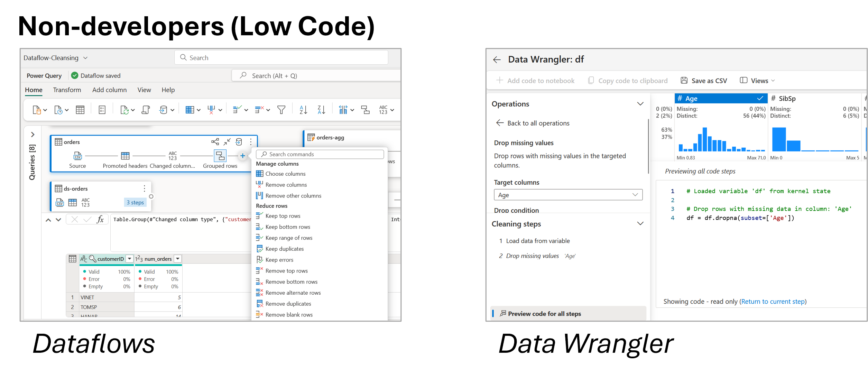Screen dimensions: 868x378
Task: Click the share diagram icon on orders query
Action: [x=215, y=142]
